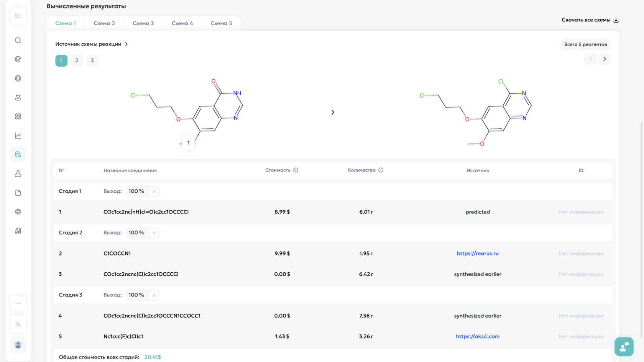Open the support chat widget
This screenshot has height=362, width=644.
[x=624, y=347]
